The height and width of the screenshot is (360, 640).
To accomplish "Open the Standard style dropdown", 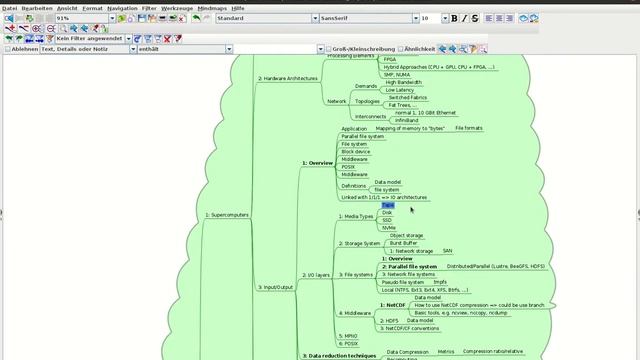I will point(315,18).
